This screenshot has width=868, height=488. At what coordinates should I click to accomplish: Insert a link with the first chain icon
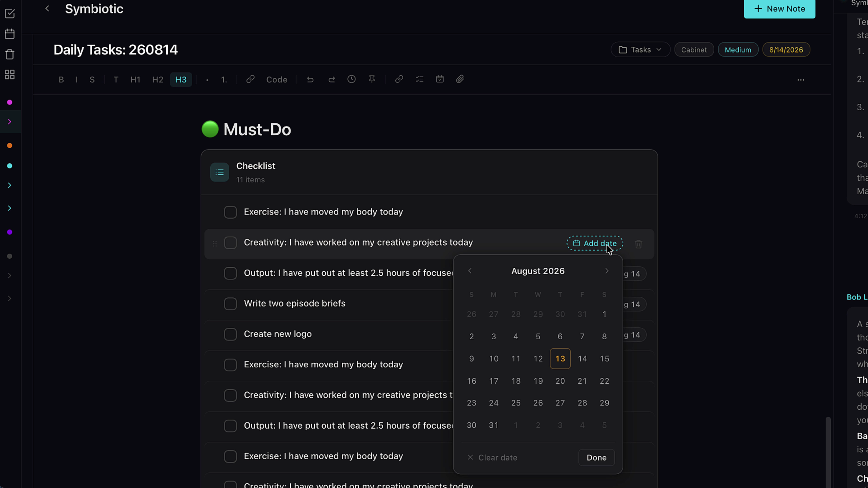click(x=250, y=79)
